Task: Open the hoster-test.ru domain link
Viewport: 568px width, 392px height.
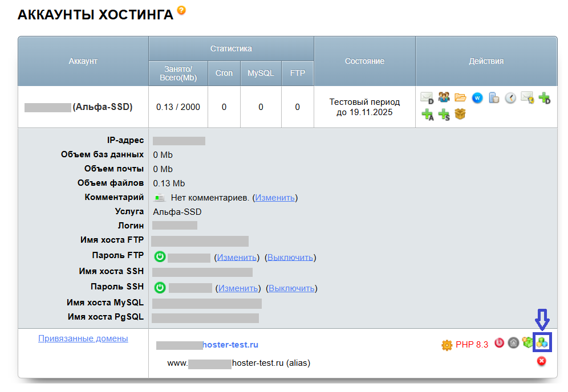Action: tap(232, 345)
